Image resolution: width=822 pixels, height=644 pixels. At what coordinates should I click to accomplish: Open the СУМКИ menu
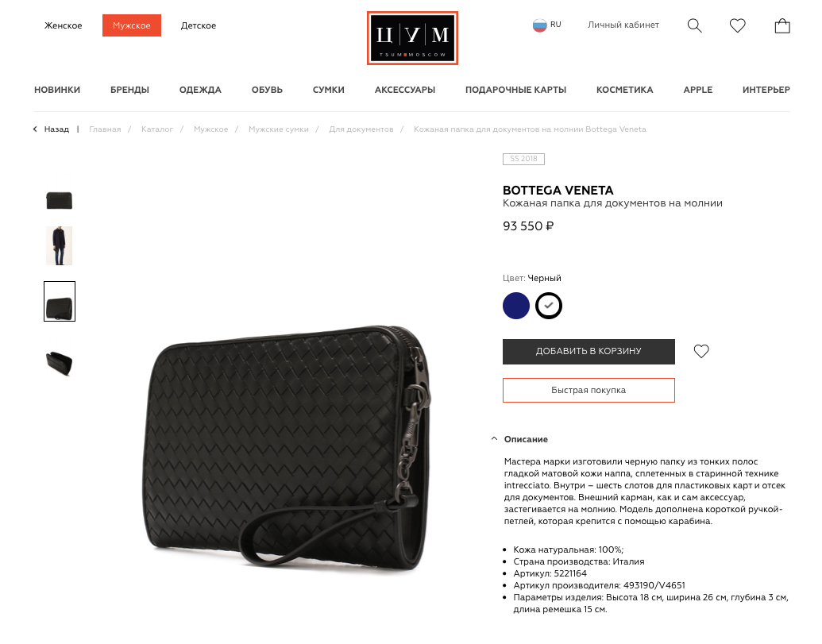click(329, 90)
